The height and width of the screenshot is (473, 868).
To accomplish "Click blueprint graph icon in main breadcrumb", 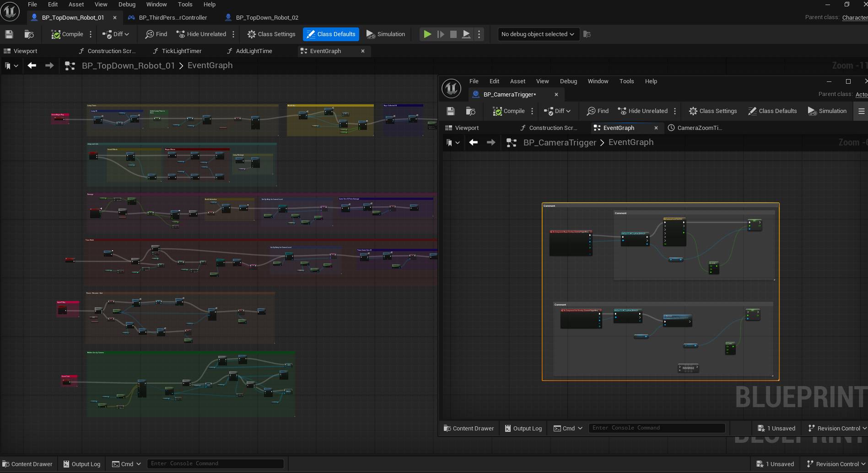I will tap(70, 66).
